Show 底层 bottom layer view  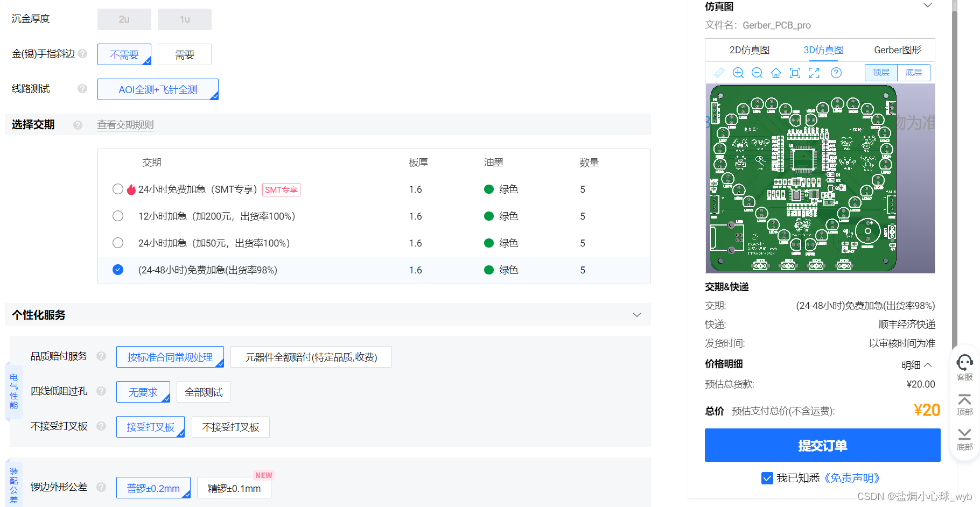(914, 73)
